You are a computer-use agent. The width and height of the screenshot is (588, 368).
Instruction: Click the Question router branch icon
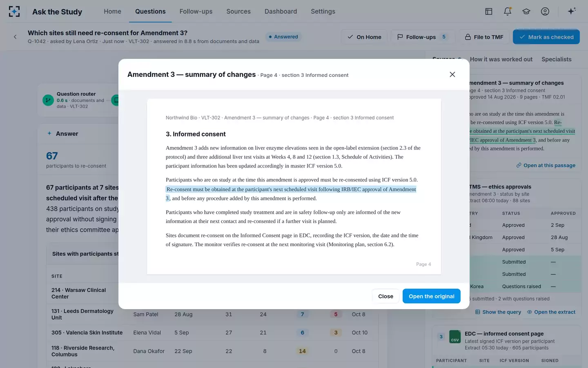48,100
